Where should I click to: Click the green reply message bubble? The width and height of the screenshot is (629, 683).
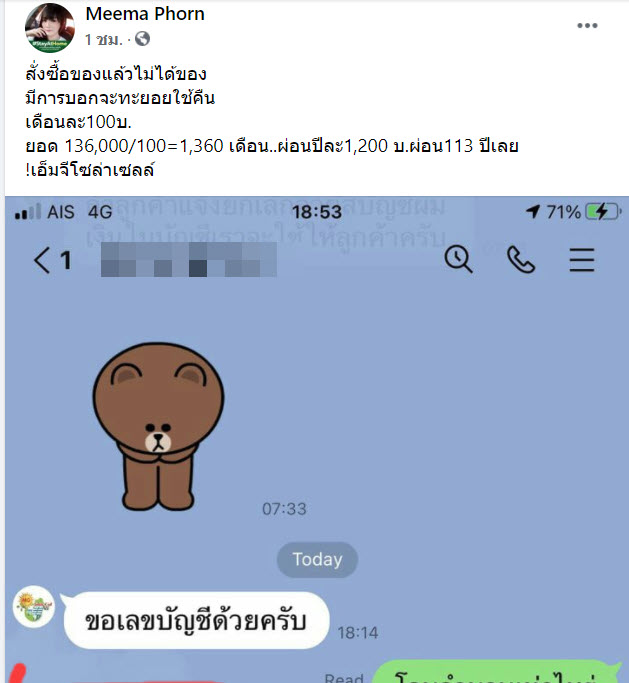pyautogui.click(x=497, y=672)
